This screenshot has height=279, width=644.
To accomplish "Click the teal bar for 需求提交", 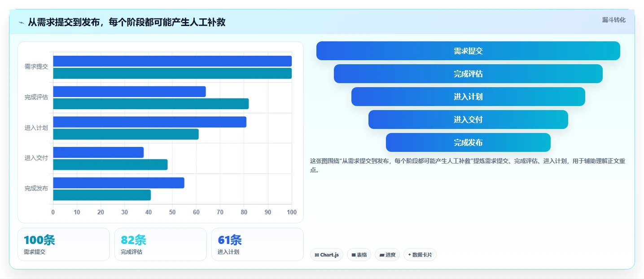I will pyautogui.click(x=172, y=73).
